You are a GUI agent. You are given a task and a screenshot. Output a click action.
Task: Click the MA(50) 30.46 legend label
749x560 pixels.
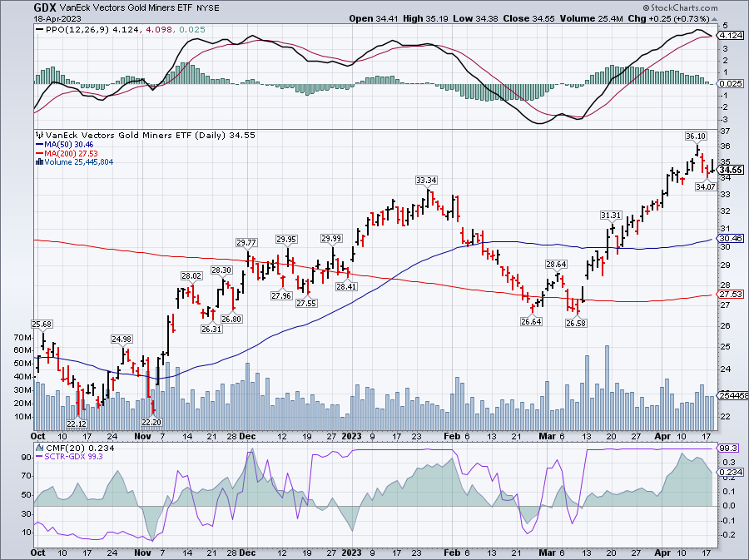(x=64, y=145)
